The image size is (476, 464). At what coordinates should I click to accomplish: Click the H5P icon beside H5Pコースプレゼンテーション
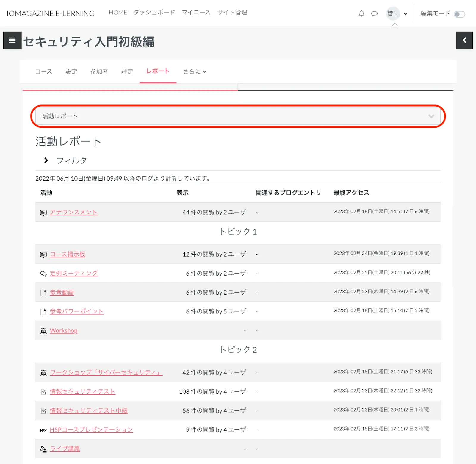point(43,430)
